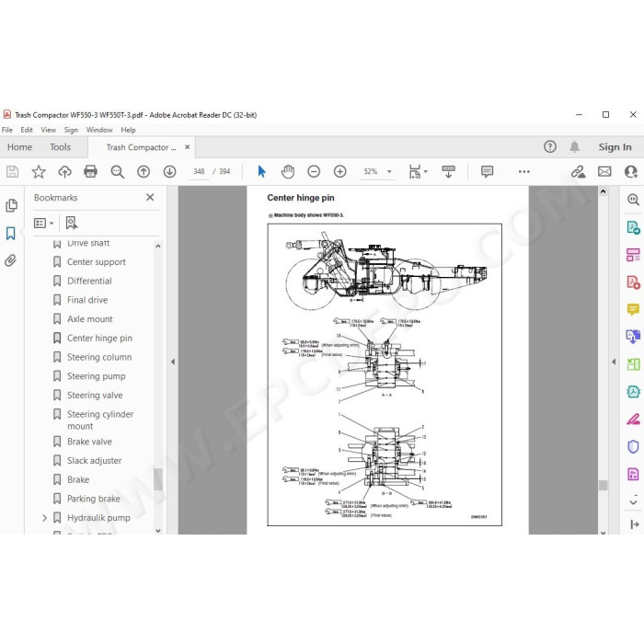Switch to the Tools tab
The width and height of the screenshot is (644, 644).
61,147
